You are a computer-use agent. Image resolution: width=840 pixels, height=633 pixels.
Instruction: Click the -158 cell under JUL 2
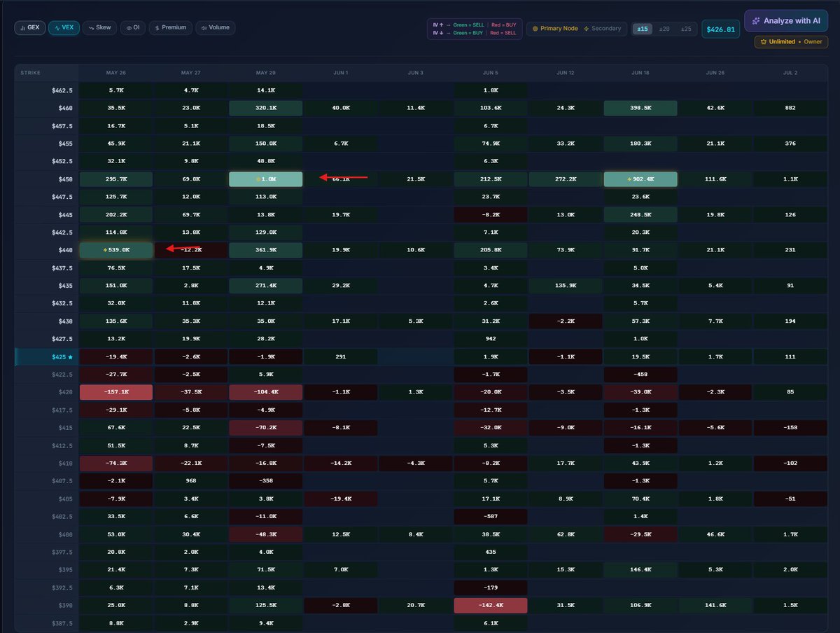point(790,428)
